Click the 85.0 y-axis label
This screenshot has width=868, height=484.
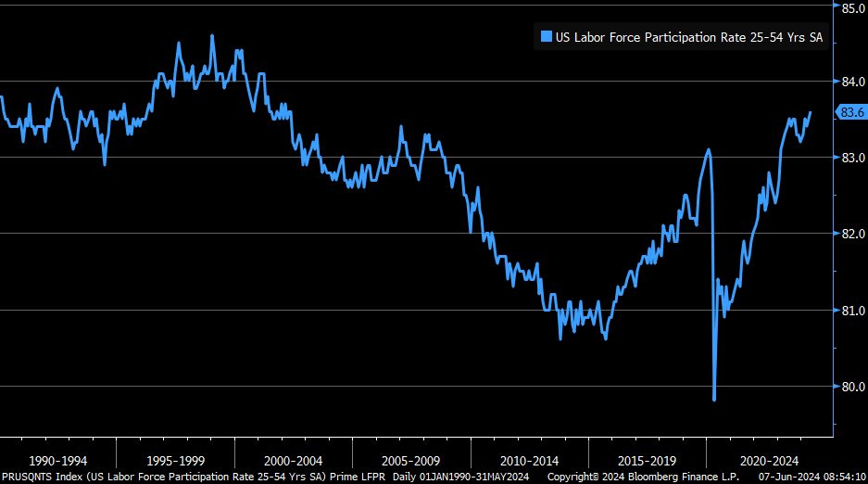coord(852,7)
